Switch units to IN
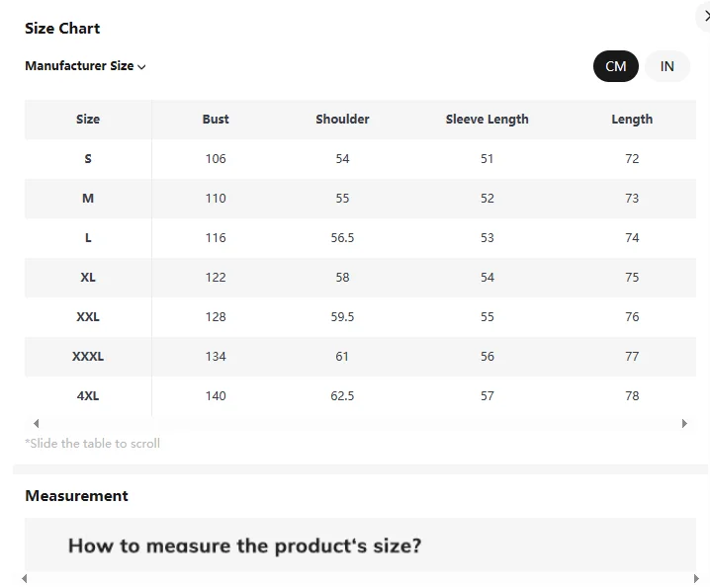The height and width of the screenshot is (588, 710). pos(666,66)
